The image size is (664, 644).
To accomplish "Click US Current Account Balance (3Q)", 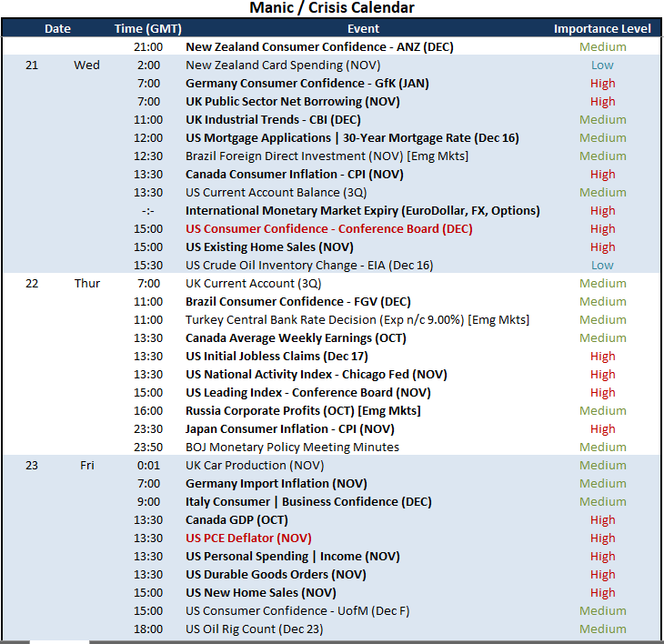I will tap(277, 193).
